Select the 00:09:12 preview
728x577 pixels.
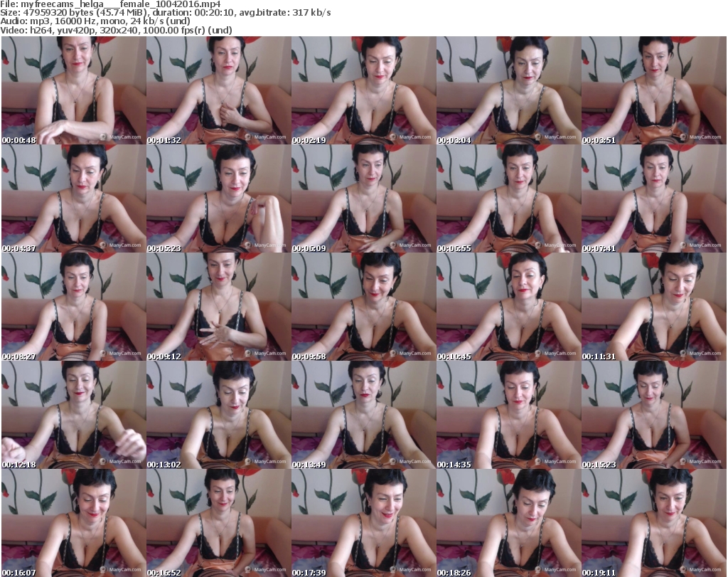(219, 307)
